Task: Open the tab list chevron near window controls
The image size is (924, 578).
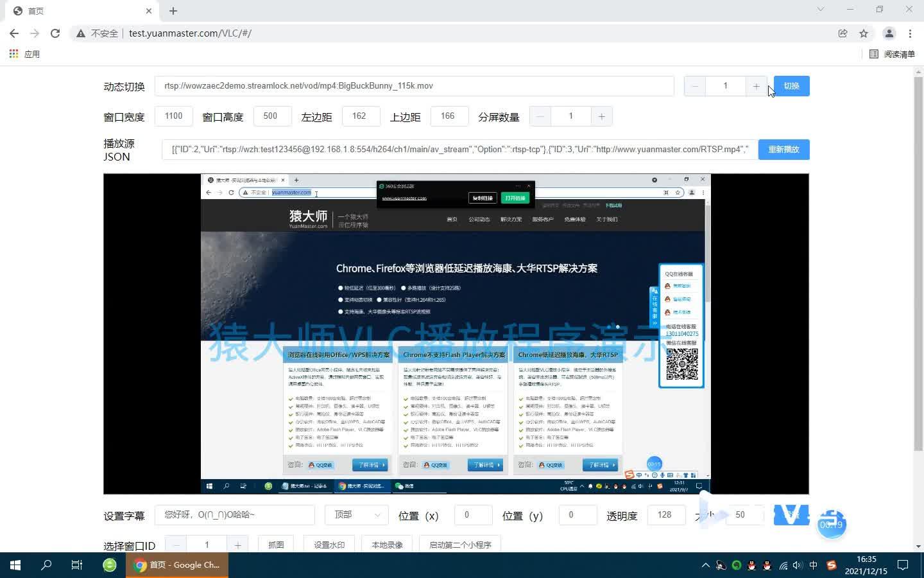Action: 821,10
